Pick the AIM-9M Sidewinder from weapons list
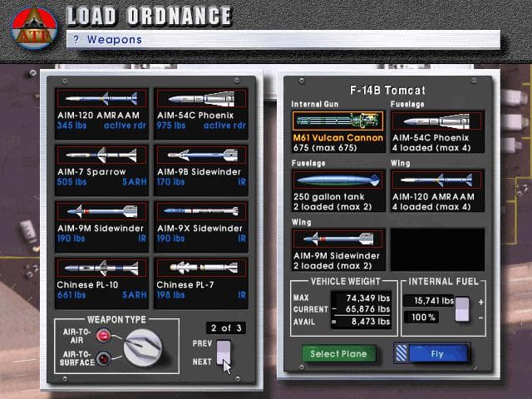Viewport: 532px width, 399px height. tap(101, 226)
